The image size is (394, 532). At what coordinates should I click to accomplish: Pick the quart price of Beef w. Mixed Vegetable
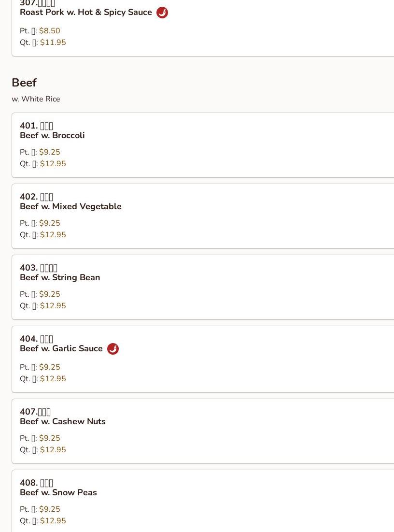[53, 235]
